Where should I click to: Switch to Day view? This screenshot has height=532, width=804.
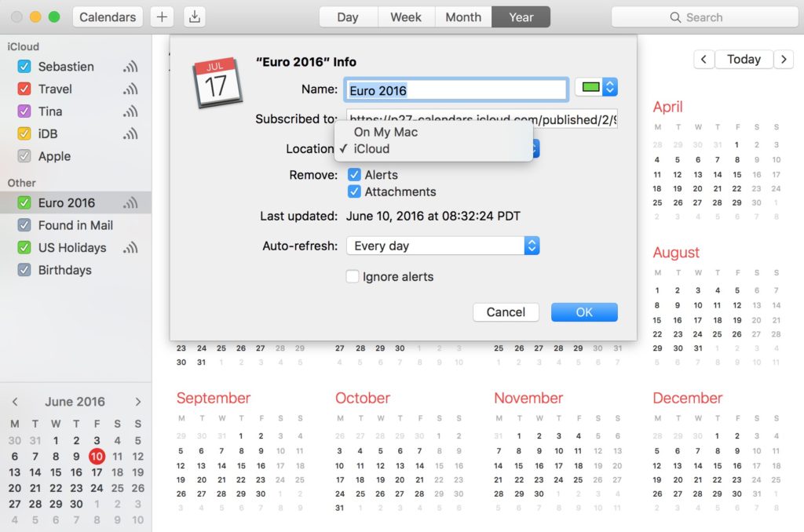coord(348,17)
